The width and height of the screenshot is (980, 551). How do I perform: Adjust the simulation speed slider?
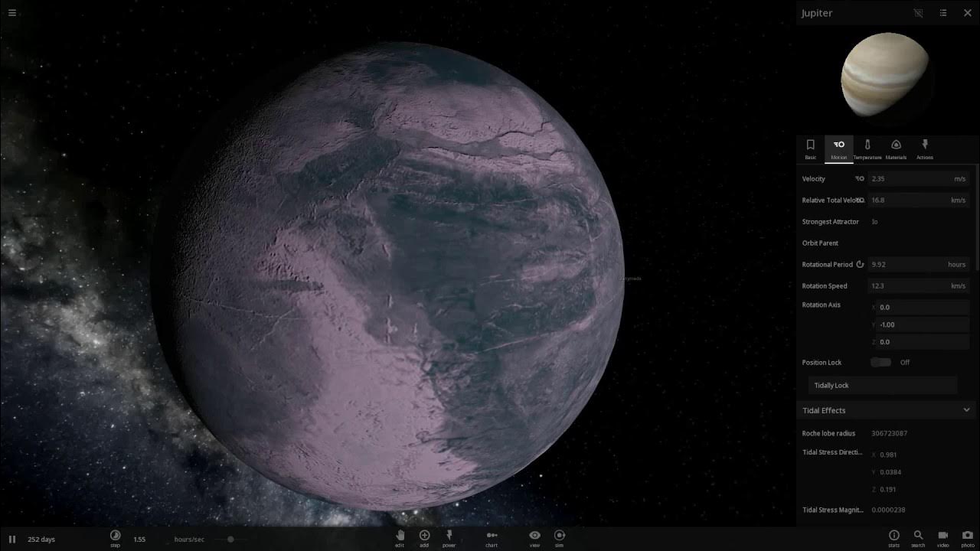(230, 540)
